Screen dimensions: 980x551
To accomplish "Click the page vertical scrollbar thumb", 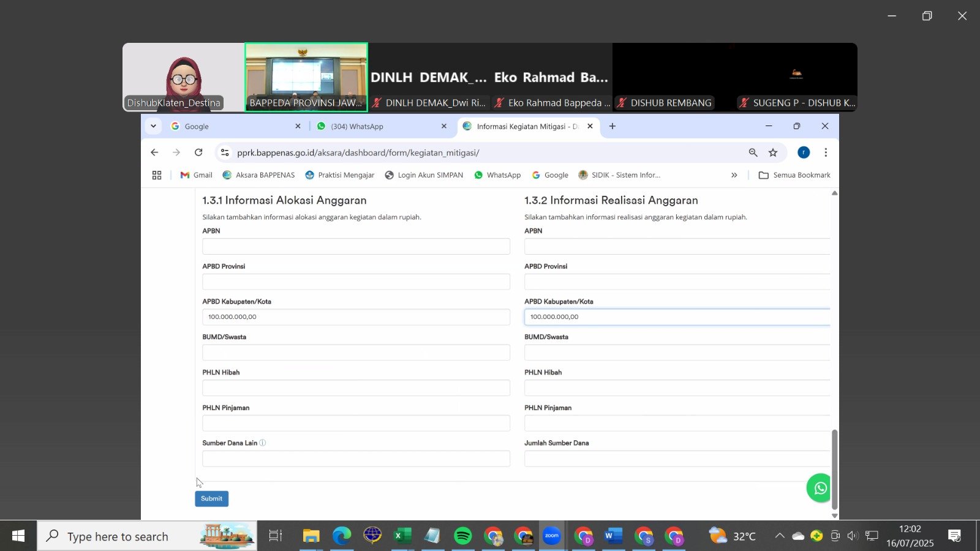I will (834, 470).
